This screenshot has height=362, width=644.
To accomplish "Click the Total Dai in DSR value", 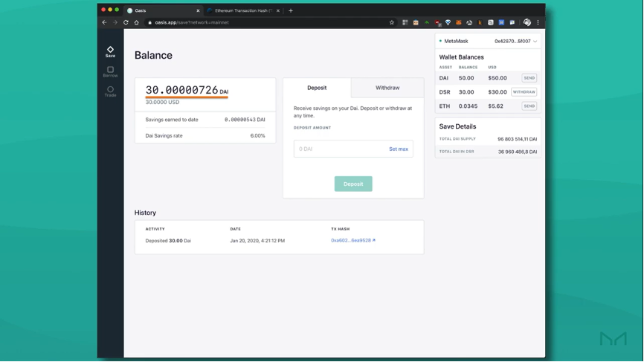I will (518, 152).
